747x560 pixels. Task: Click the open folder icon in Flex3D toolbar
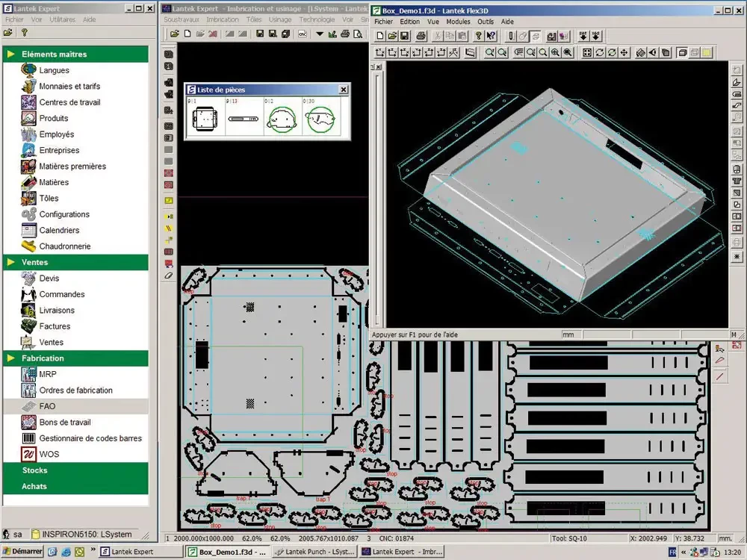pos(392,36)
